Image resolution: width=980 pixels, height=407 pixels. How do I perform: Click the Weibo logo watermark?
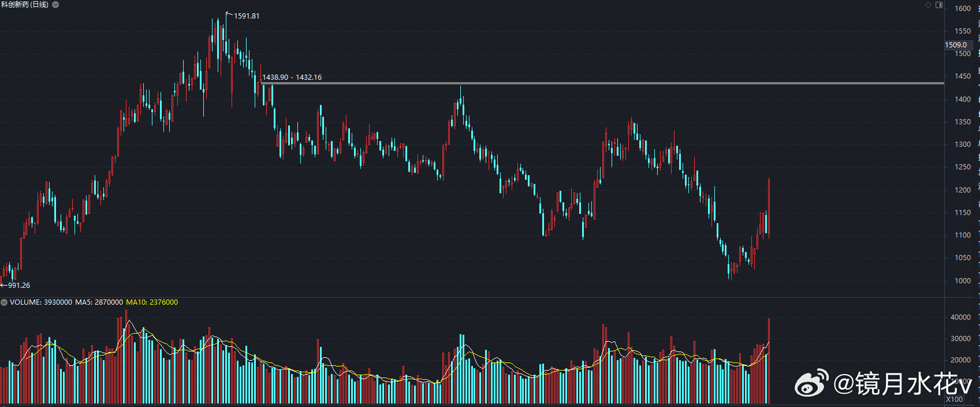812,383
